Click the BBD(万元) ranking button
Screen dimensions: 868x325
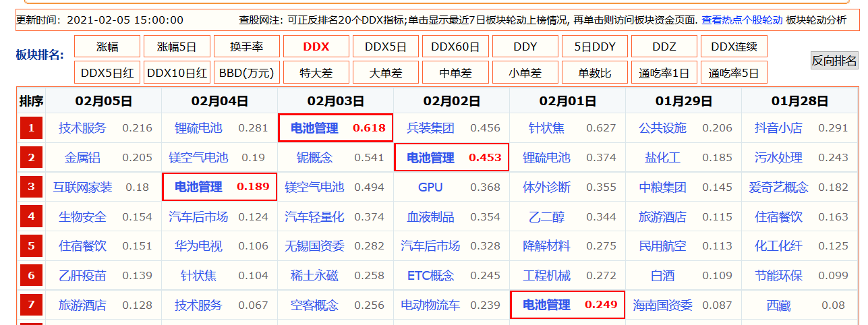pyautogui.click(x=246, y=71)
